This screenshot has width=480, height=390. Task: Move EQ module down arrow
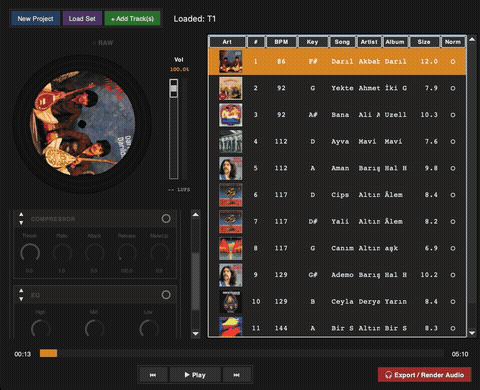[21, 299]
